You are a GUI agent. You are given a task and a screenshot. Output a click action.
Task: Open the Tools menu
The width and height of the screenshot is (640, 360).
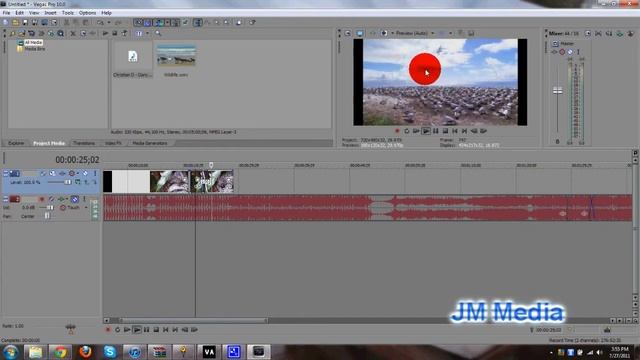pos(68,13)
